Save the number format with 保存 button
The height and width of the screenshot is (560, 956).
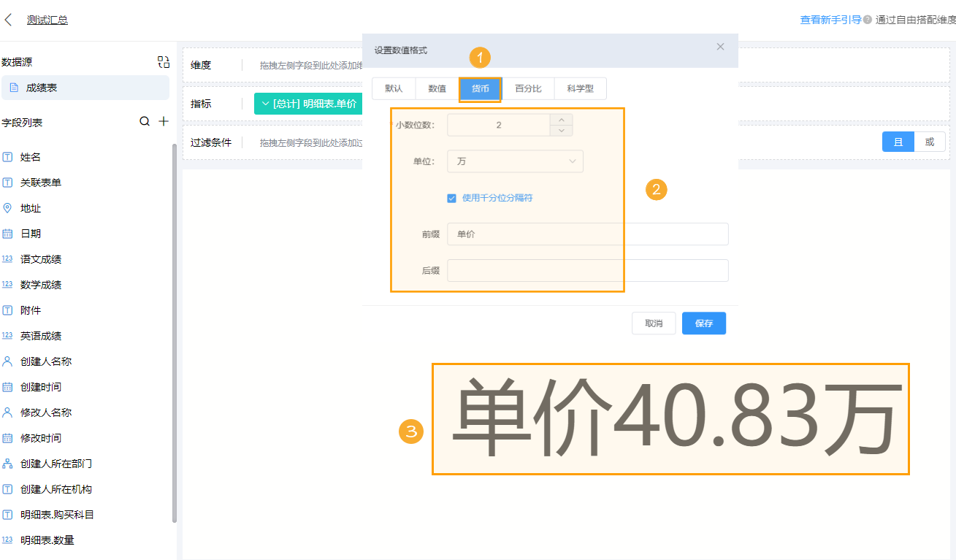pos(703,323)
